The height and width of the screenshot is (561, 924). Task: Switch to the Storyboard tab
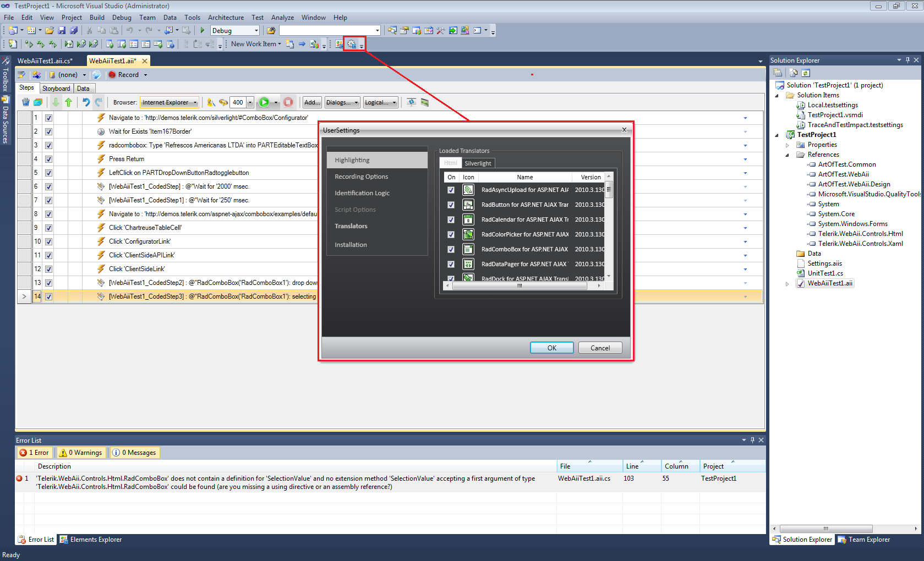coord(56,89)
